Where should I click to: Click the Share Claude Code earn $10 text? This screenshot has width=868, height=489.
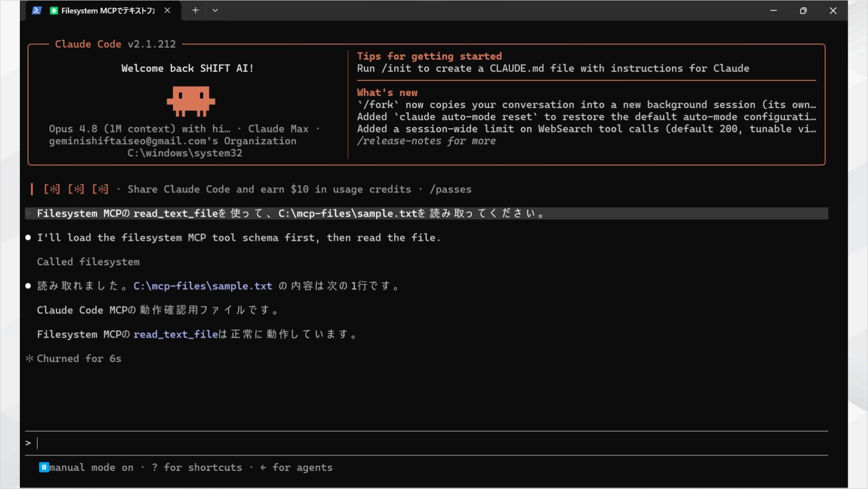[269, 189]
